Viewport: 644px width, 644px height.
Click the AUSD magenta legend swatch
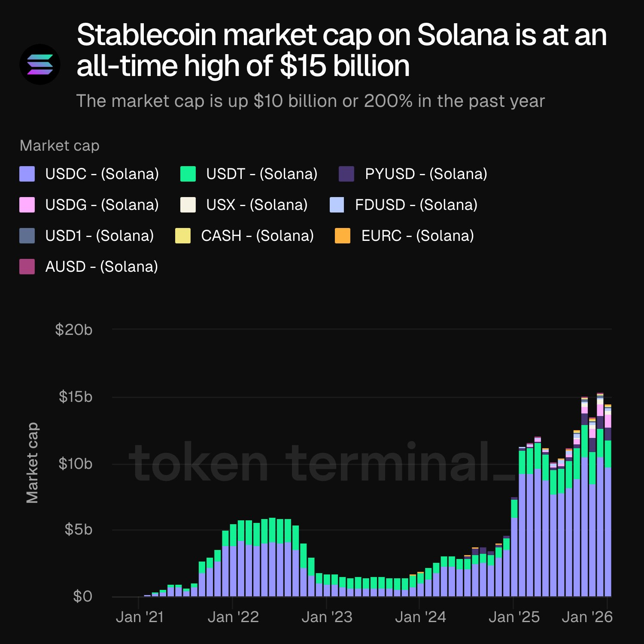[27, 267]
